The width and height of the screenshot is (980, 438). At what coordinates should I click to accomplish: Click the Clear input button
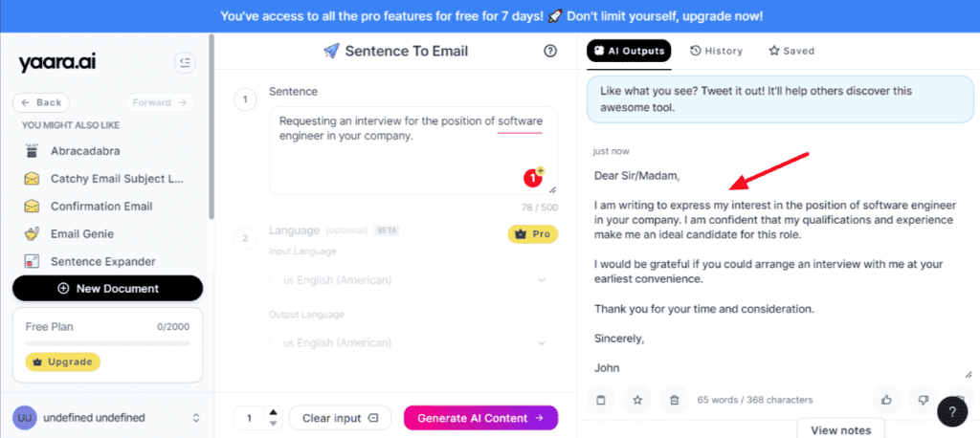coord(340,418)
